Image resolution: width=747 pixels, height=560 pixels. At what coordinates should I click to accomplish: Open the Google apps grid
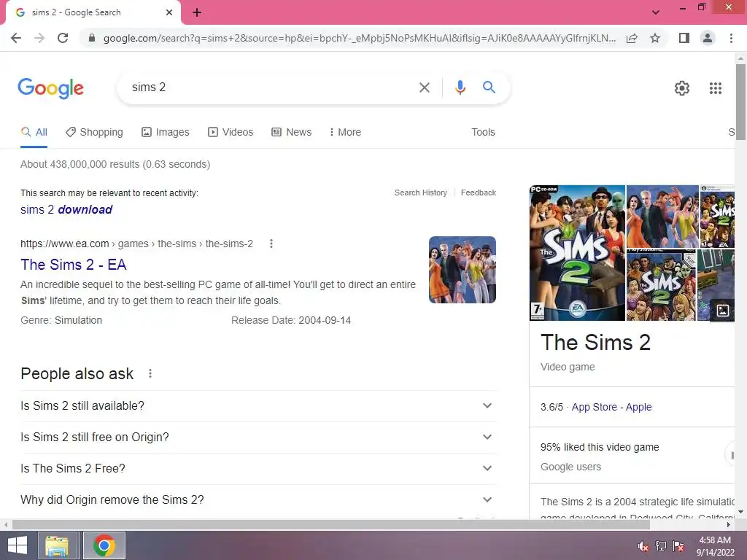click(x=715, y=88)
